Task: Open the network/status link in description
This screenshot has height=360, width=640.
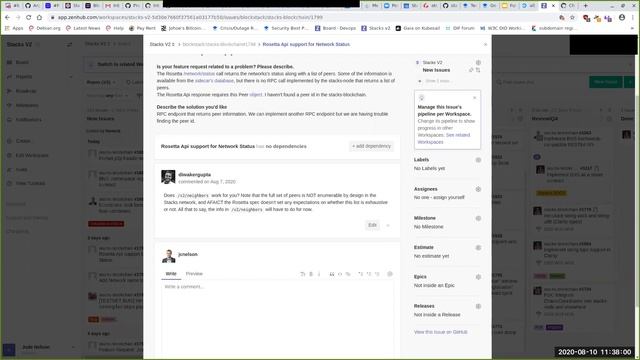Action: (199, 74)
